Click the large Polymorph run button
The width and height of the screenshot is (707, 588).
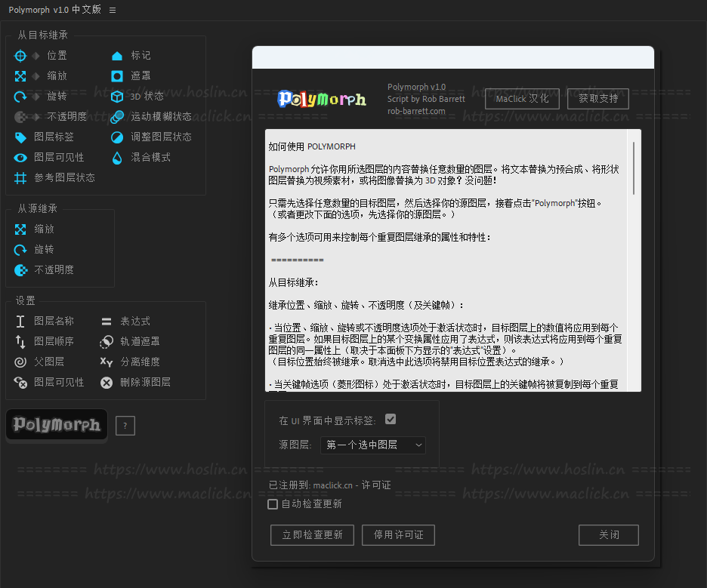point(57,426)
